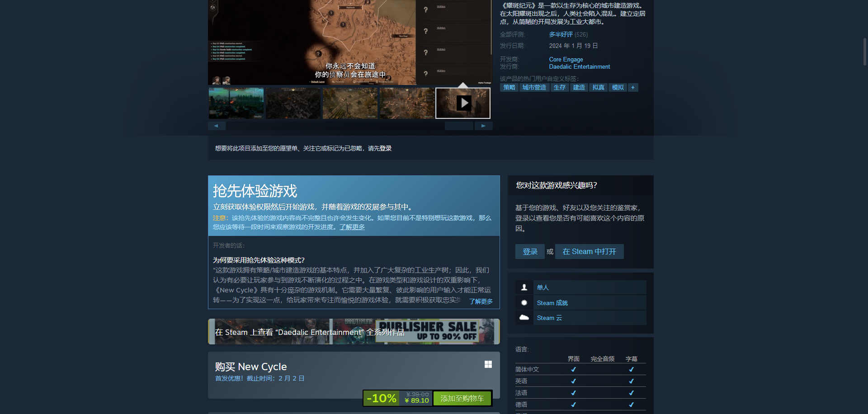Play the trailer video thumbnail
The width and height of the screenshot is (868, 414).
click(463, 103)
